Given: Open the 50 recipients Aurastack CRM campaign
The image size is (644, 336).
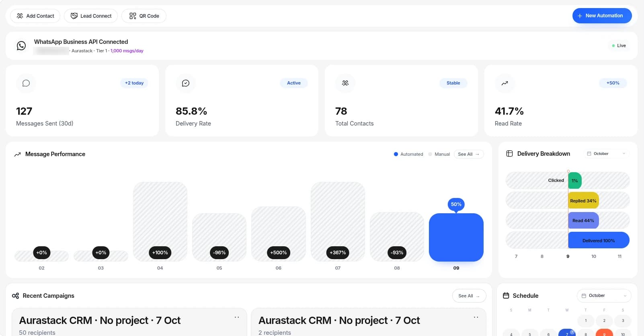Looking at the screenshot, I should [x=129, y=322].
